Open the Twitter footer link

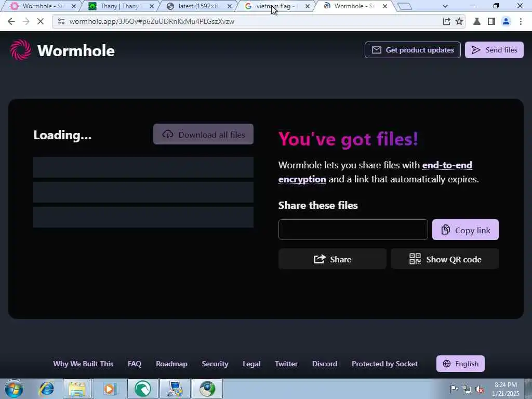click(286, 364)
